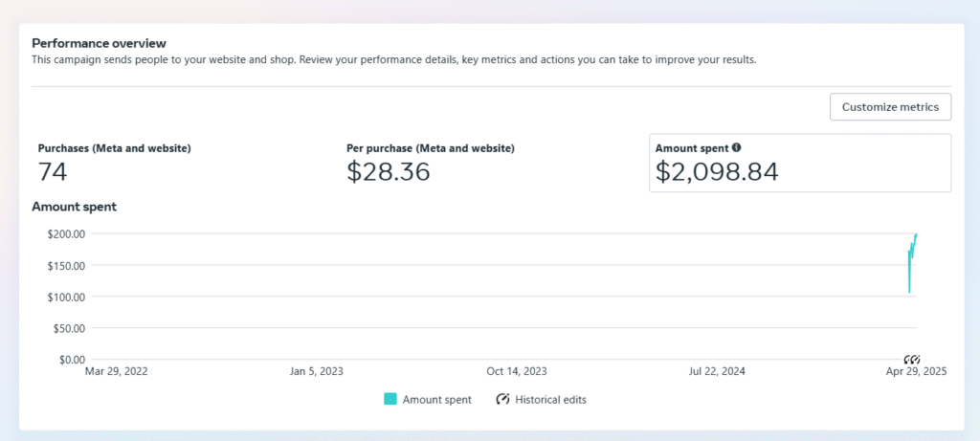Screen dimensions: 980x441
Task: Select the Purchases (Meta and website) metric
Action: click(x=115, y=163)
